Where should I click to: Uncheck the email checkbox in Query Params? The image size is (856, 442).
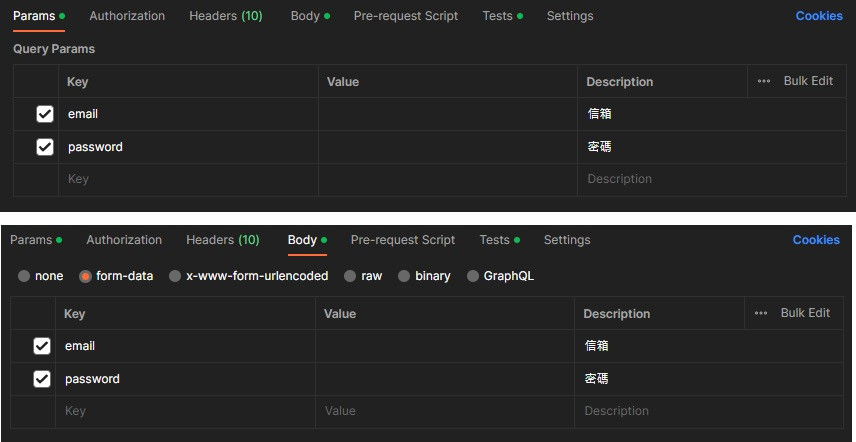click(x=44, y=114)
